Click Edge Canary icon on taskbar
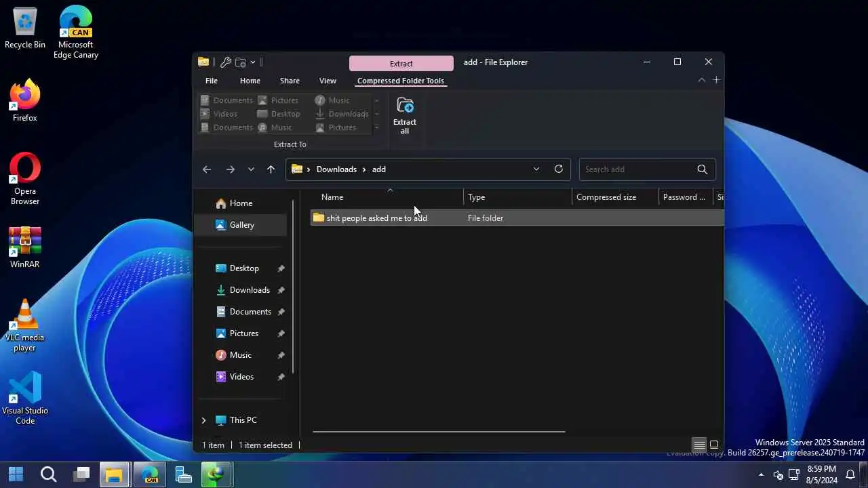The height and width of the screenshot is (488, 868). tap(150, 474)
